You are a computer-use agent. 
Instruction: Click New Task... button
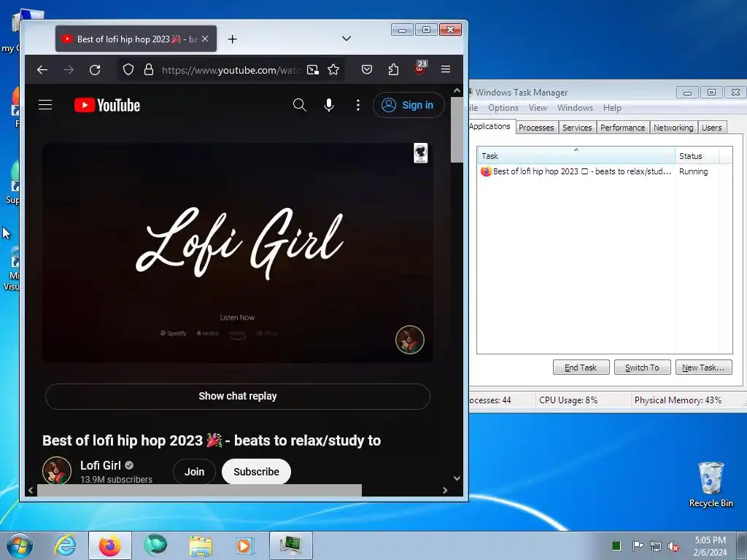(x=704, y=367)
